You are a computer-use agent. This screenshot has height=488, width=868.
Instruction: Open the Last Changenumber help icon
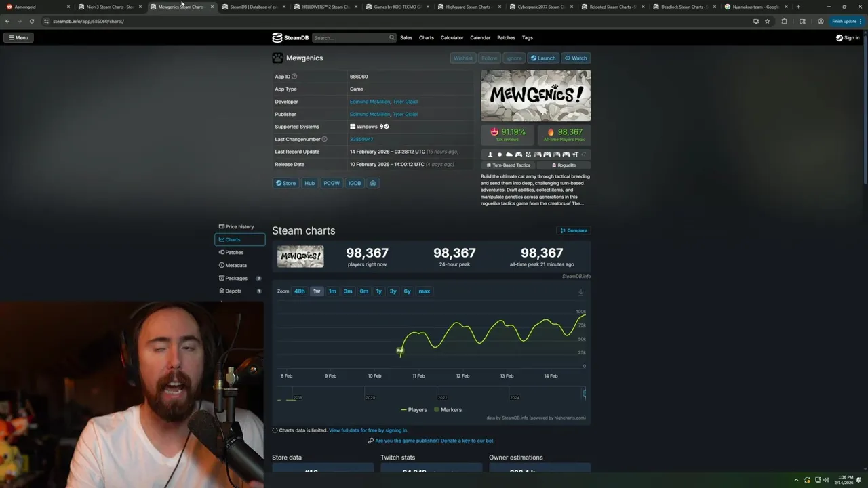click(x=324, y=139)
